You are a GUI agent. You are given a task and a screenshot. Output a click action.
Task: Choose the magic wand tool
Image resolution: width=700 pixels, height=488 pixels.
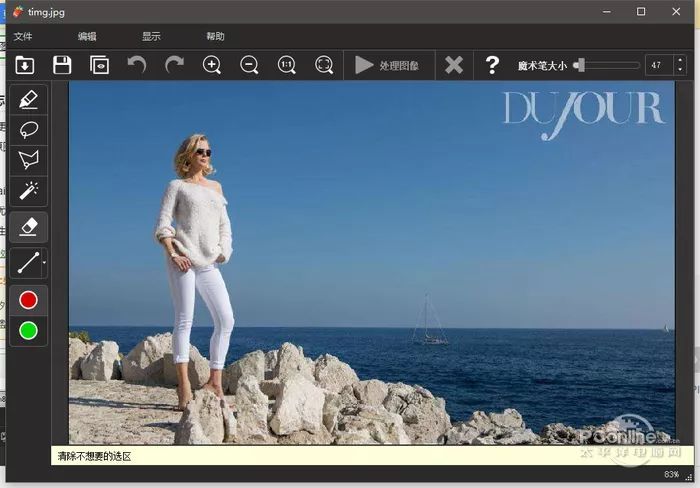coord(29,191)
